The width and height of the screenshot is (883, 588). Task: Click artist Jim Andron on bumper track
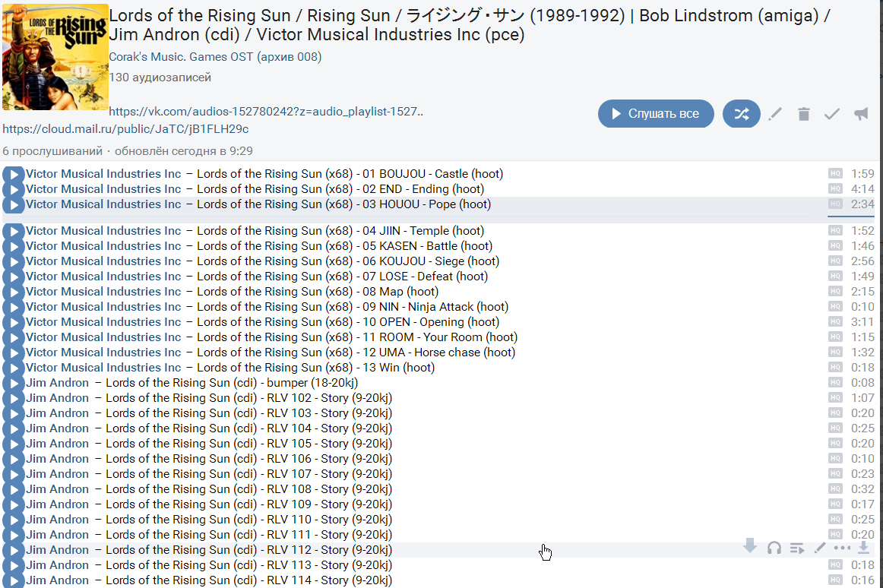58,383
